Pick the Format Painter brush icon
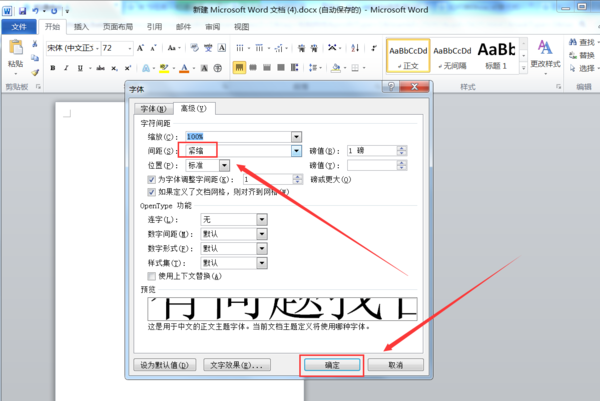 tap(35, 72)
